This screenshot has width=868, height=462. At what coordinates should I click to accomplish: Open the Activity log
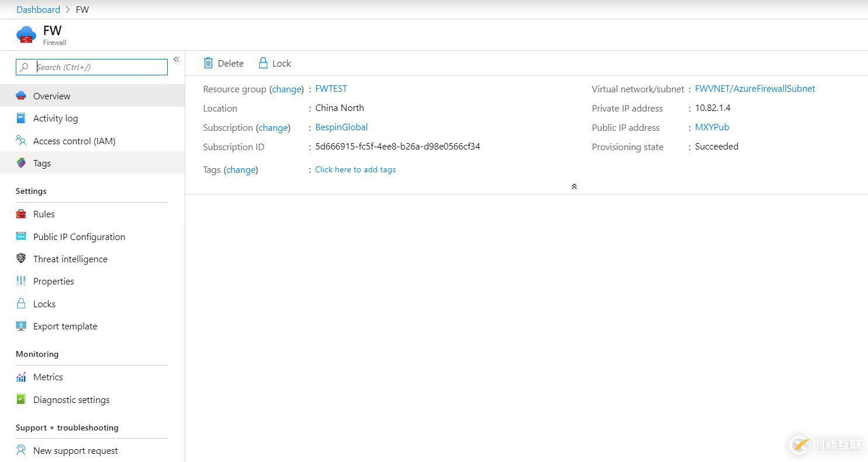56,118
